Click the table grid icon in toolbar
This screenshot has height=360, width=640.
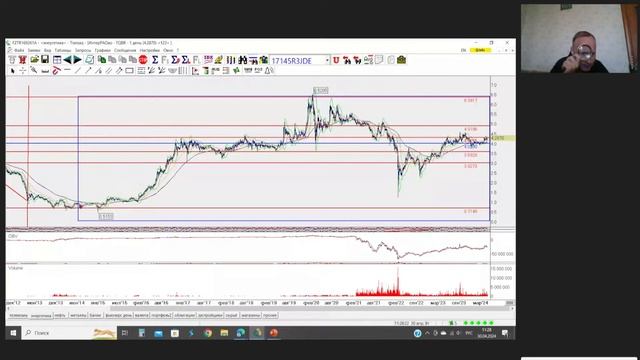click(x=57, y=60)
